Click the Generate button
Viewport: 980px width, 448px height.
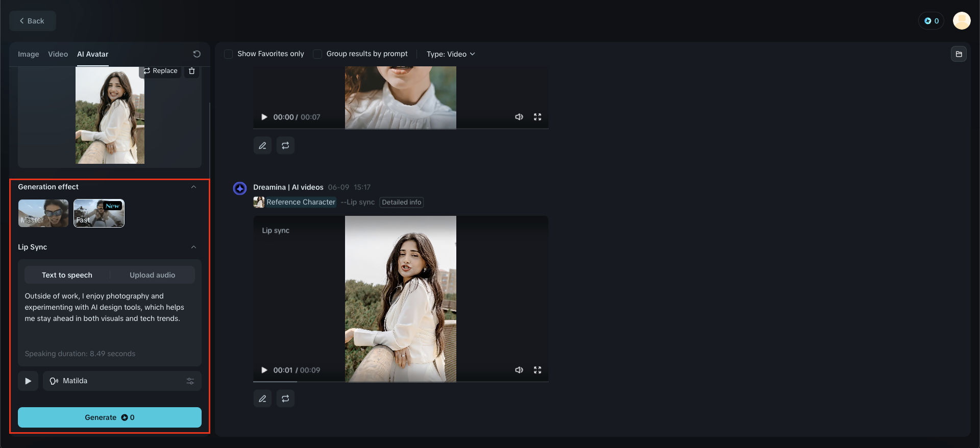[x=110, y=417]
